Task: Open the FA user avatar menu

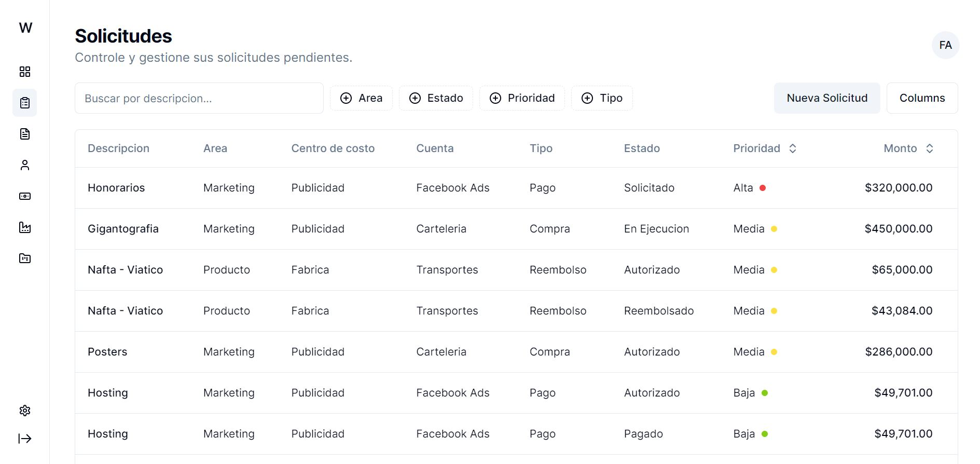Action: click(945, 45)
